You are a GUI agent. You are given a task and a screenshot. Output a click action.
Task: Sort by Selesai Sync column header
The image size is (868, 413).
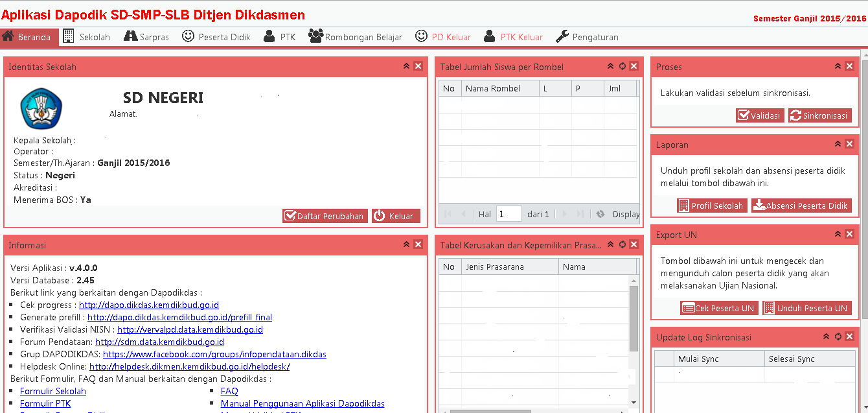(810, 359)
